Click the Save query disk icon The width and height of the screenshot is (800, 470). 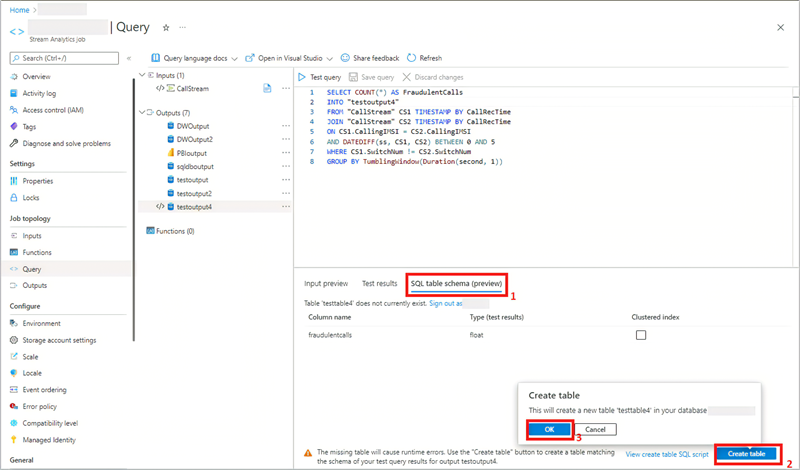tap(353, 77)
